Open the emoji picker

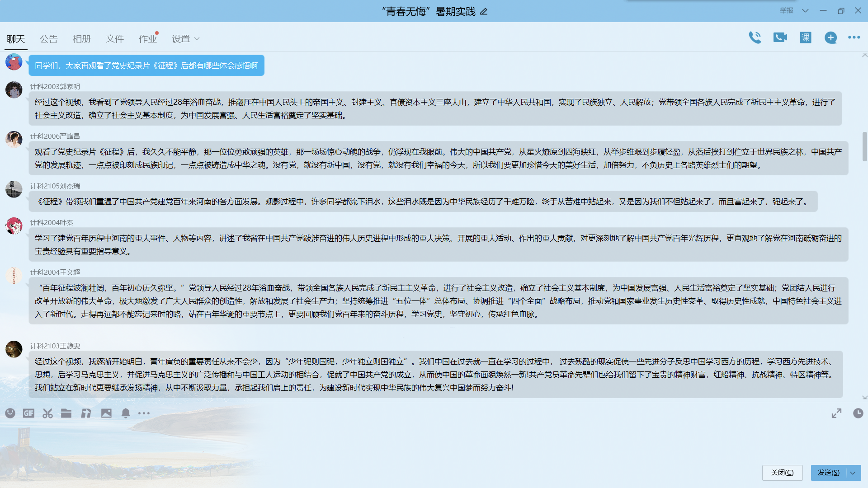pyautogui.click(x=10, y=413)
